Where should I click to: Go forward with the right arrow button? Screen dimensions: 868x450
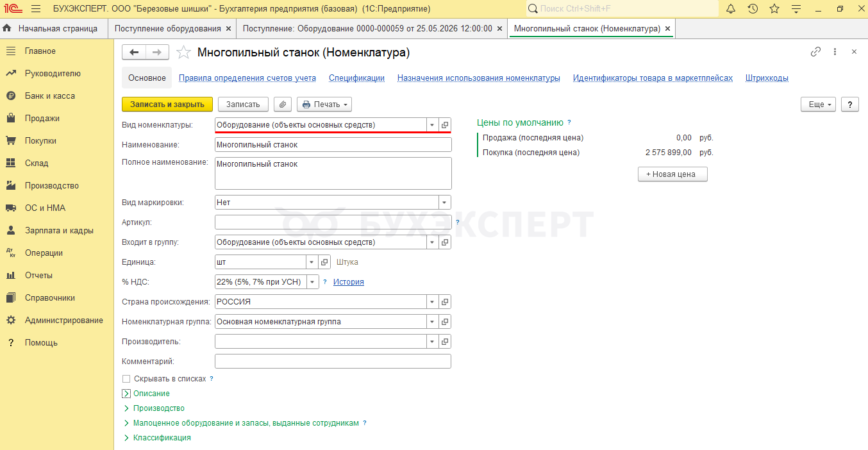[157, 53]
